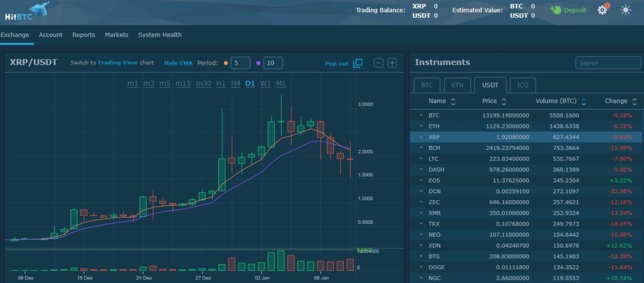
Task: Select the H4 timeframe
Action: 236,83
